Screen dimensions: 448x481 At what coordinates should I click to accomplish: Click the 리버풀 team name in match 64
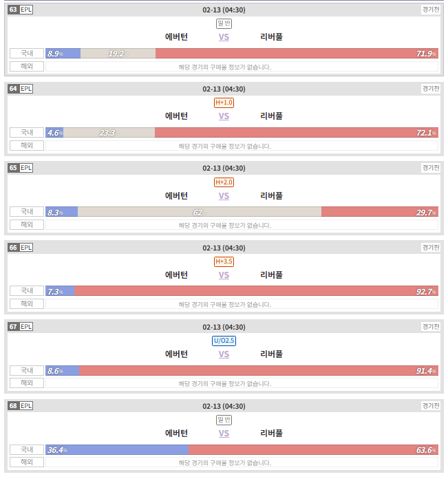click(271, 116)
